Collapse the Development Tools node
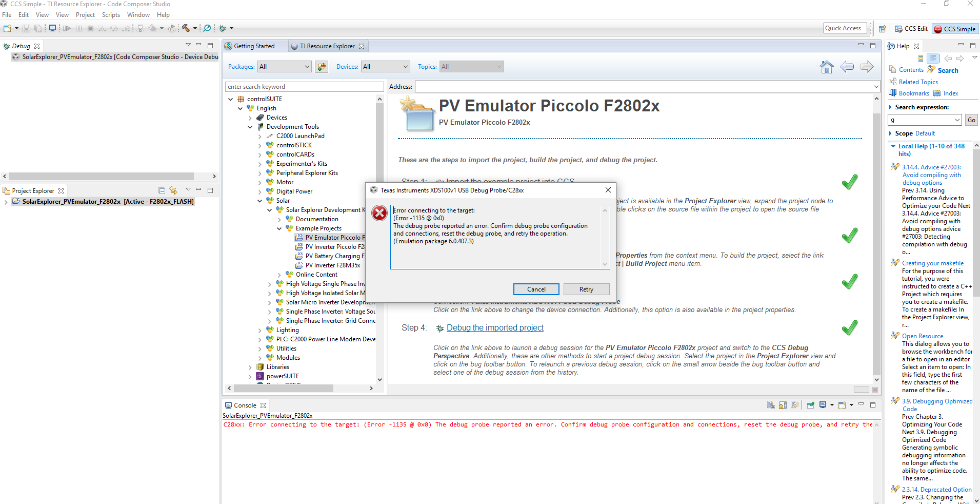980x504 pixels. (250, 127)
